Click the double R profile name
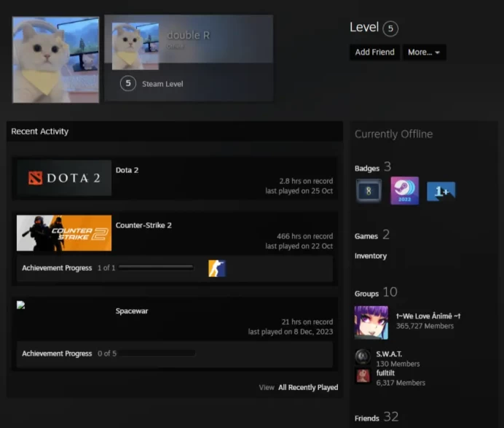The image size is (504, 428). tap(189, 35)
